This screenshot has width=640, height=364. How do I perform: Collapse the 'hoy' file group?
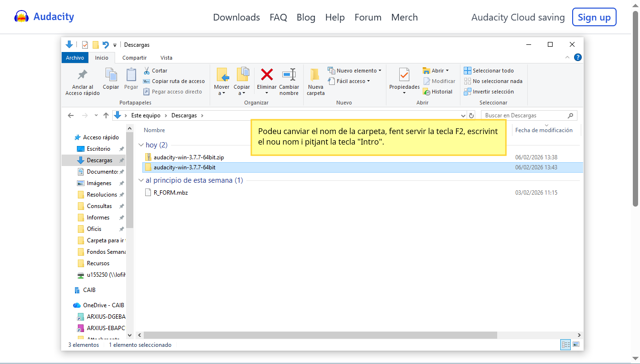click(x=141, y=145)
